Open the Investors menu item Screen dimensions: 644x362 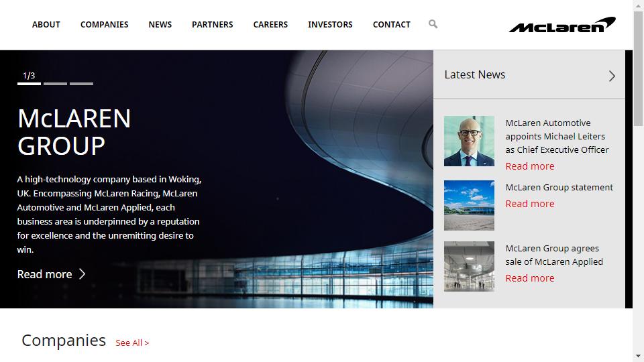click(330, 25)
